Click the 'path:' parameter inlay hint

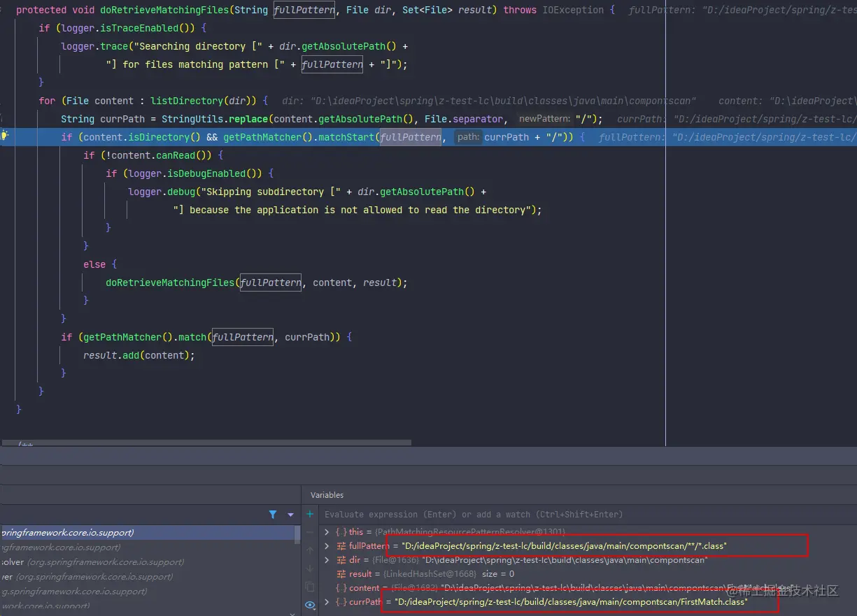[x=468, y=138]
